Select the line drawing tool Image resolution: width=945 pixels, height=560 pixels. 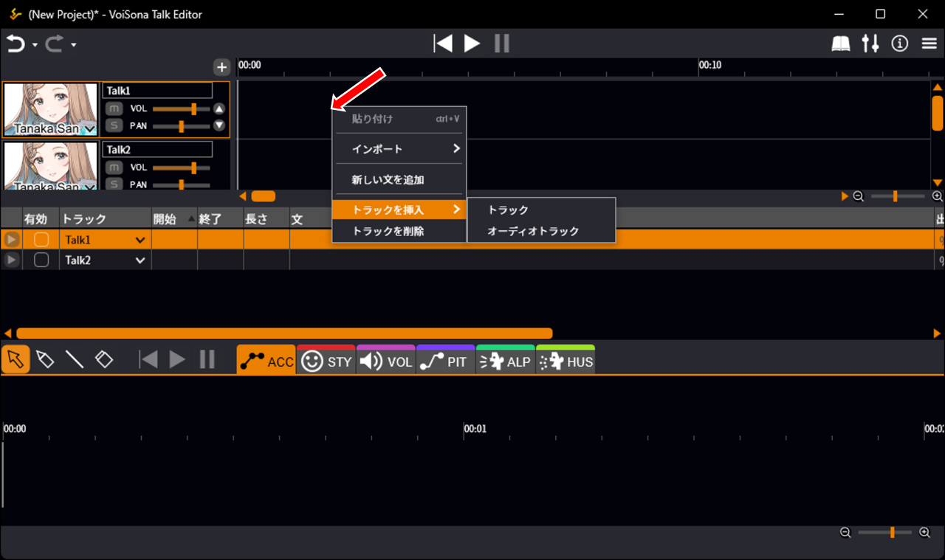pos(75,359)
